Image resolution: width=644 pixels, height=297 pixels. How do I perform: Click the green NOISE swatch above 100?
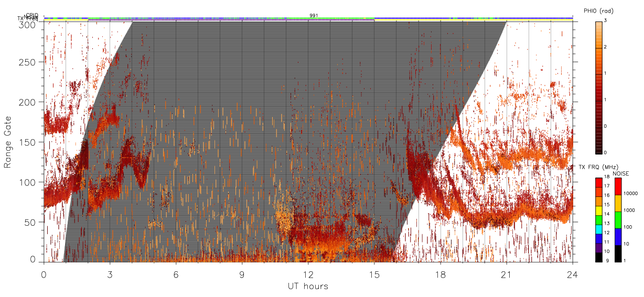(617, 219)
